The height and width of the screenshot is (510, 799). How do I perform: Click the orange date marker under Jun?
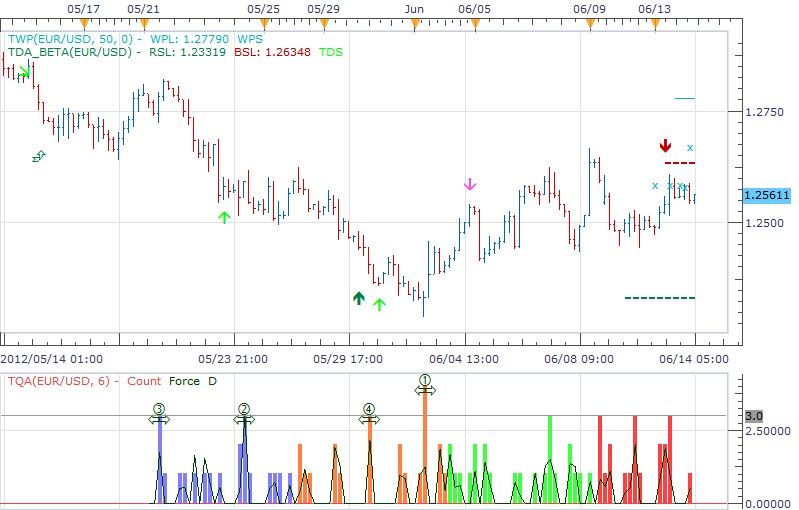[x=415, y=24]
